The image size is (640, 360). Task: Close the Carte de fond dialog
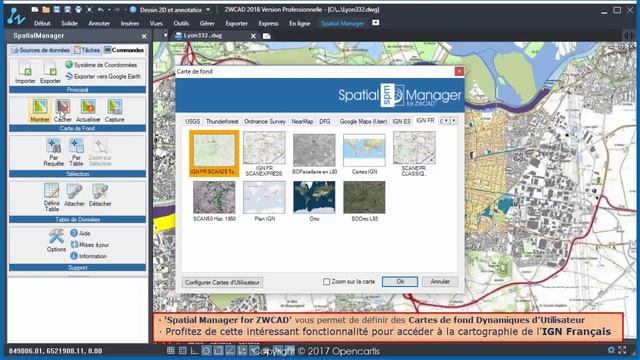(459, 71)
